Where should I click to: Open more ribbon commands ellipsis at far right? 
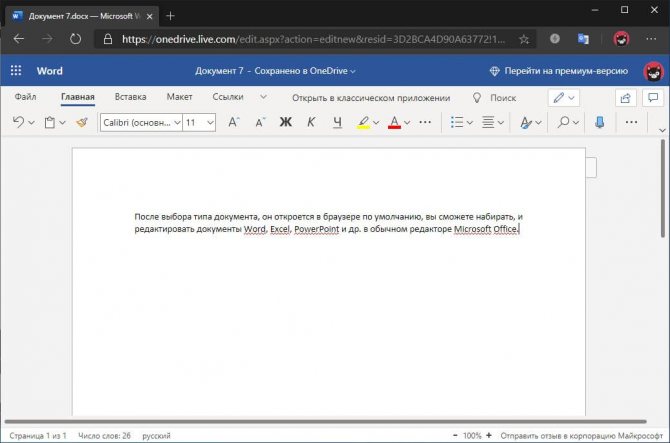click(x=631, y=122)
